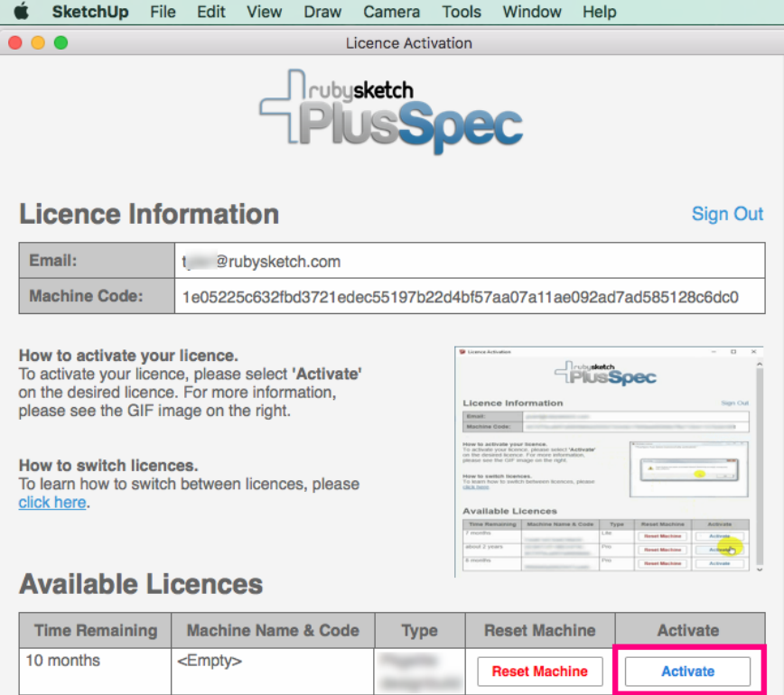Click the '10 months' time remaining cell
This screenshot has height=695, width=784.
click(x=95, y=671)
